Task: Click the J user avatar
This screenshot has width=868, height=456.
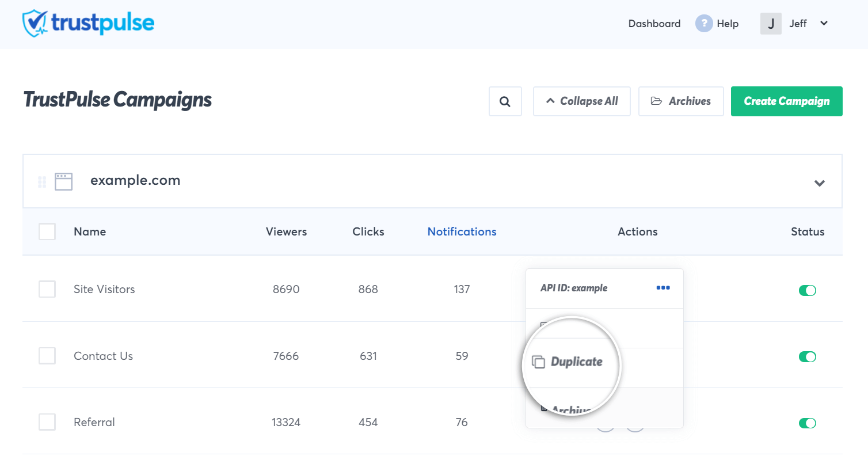Action: click(771, 24)
